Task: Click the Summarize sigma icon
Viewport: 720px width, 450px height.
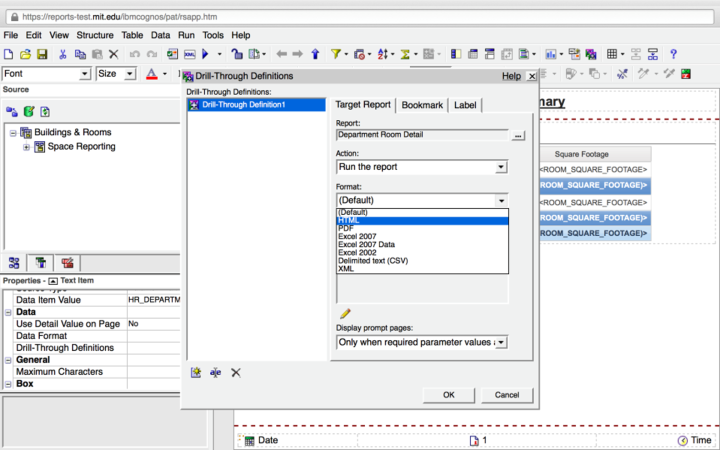Action: [x=407, y=54]
